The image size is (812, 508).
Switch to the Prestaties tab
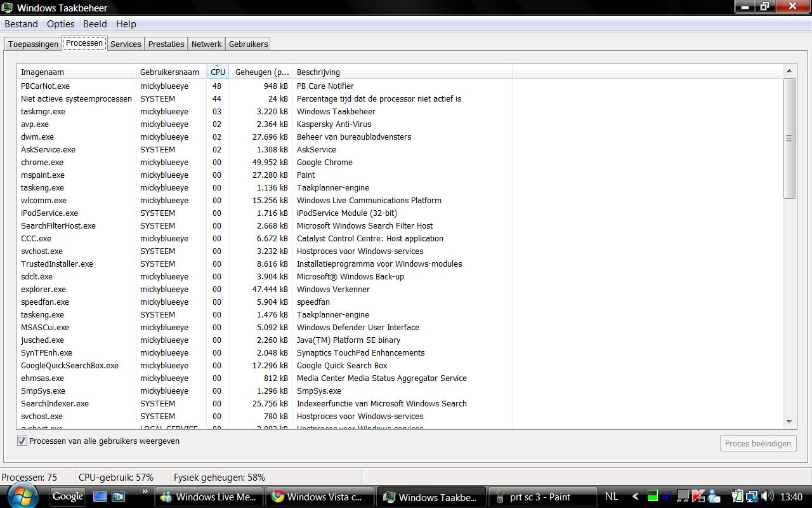[166, 44]
